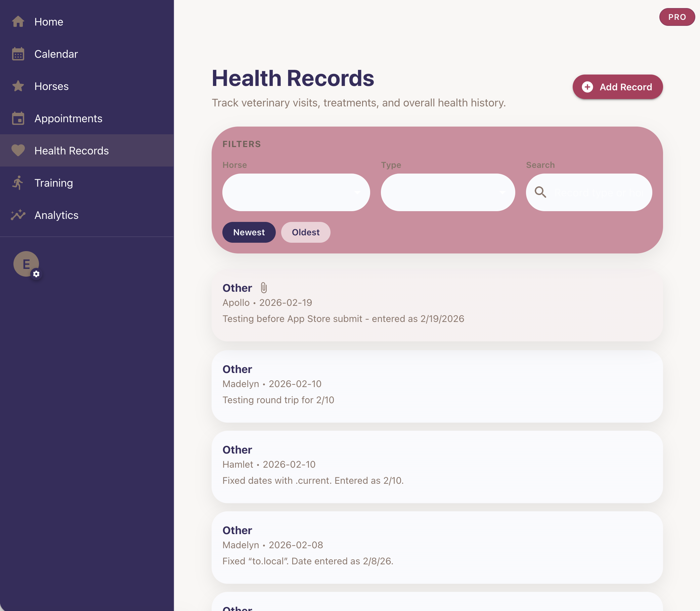Sort records by Oldest
The image size is (700, 611).
(x=305, y=232)
